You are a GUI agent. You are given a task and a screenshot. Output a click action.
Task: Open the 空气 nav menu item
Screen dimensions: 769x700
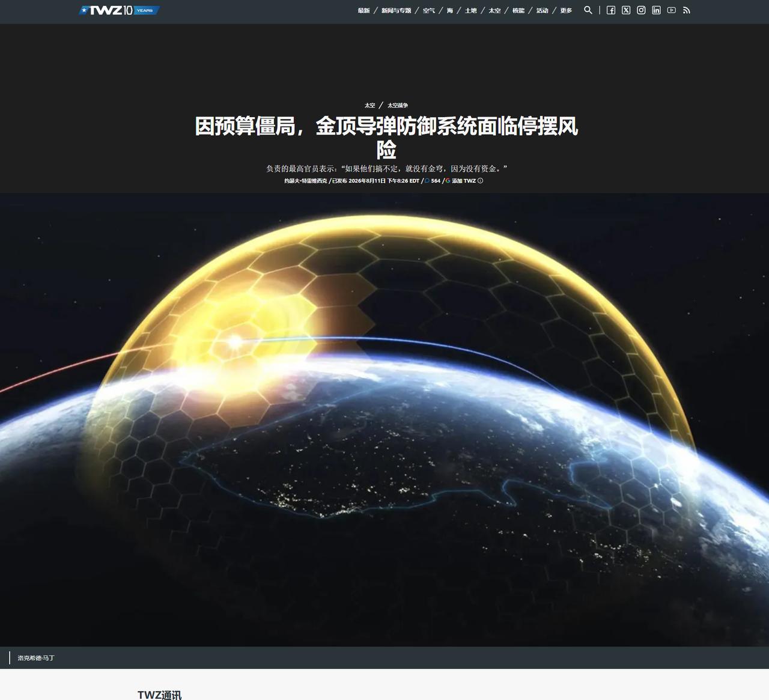point(428,11)
